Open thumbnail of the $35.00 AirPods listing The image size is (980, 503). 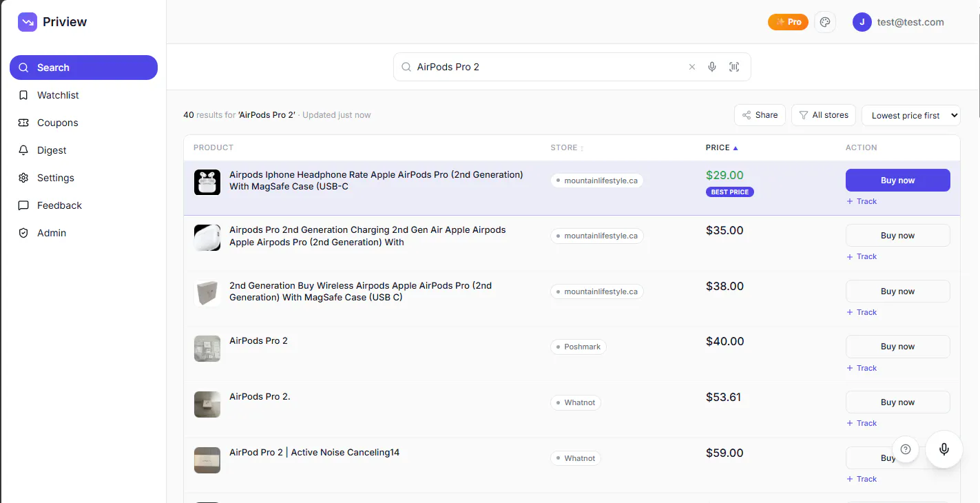click(x=207, y=238)
